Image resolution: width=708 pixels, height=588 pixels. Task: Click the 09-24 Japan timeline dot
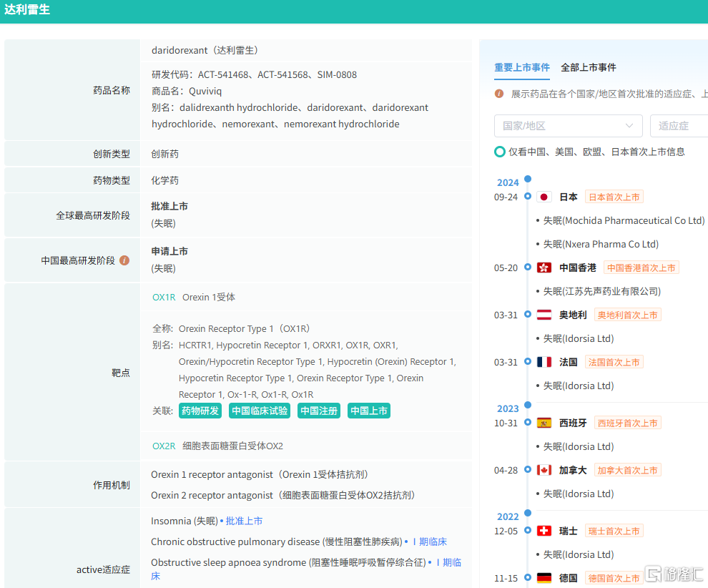527,197
